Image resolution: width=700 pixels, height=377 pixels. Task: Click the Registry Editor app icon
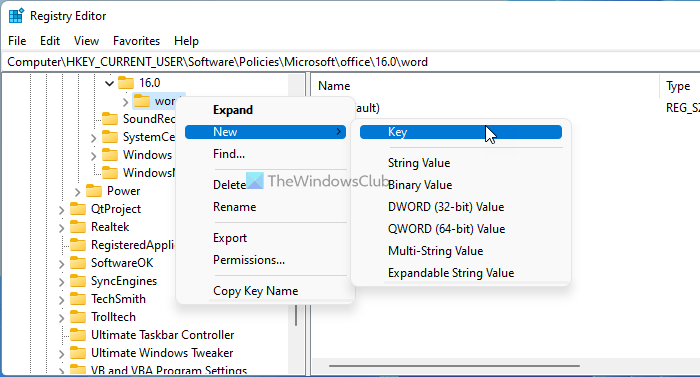(16, 16)
